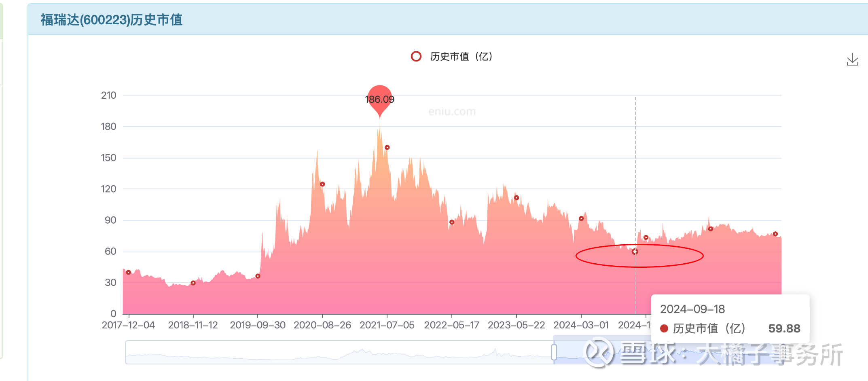The width and height of the screenshot is (868, 381).
Task: Click the 2018-11-12 x-axis date label
Action: tap(193, 325)
